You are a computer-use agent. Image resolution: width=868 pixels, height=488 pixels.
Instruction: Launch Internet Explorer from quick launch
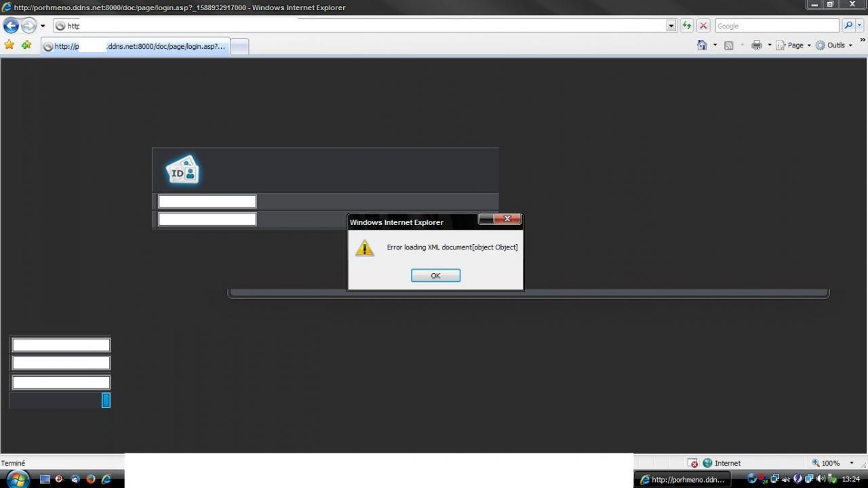[x=106, y=479]
